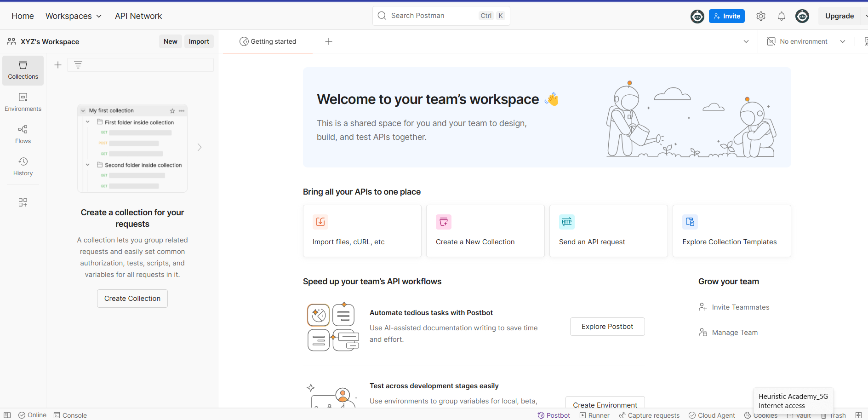868x420 pixels.
Task: Open the History sidebar tab
Action: (x=23, y=167)
